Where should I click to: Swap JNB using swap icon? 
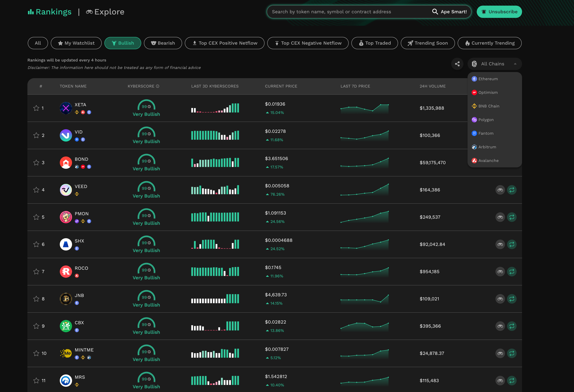click(x=512, y=299)
